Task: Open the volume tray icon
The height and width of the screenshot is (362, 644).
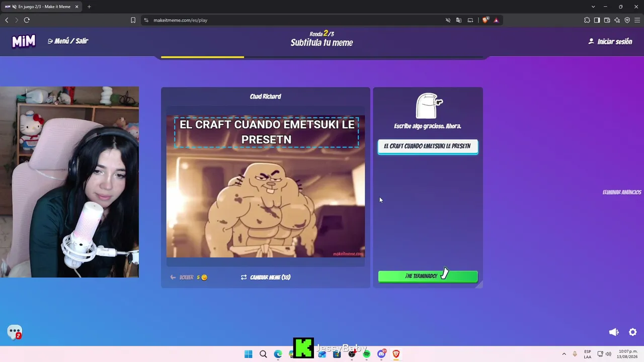Action: pyautogui.click(x=608, y=354)
